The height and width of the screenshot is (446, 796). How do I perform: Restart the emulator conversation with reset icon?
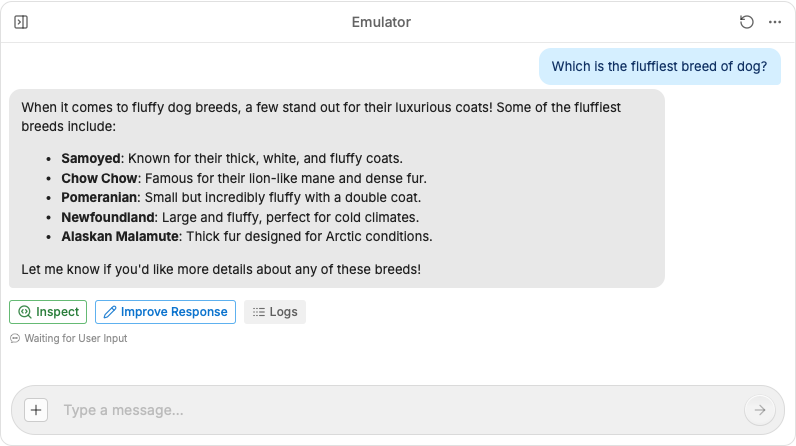pyautogui.click(x=746, y=22)
